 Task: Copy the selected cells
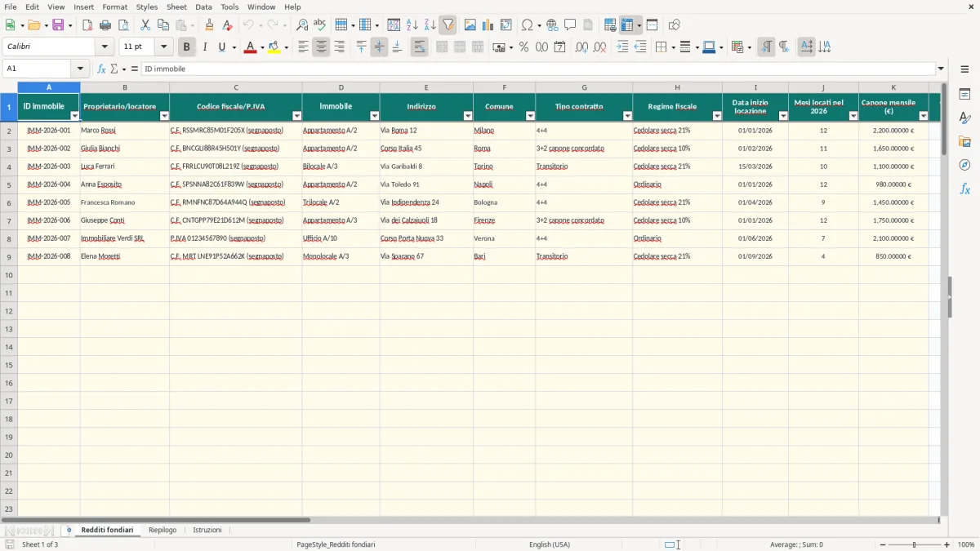163,25
